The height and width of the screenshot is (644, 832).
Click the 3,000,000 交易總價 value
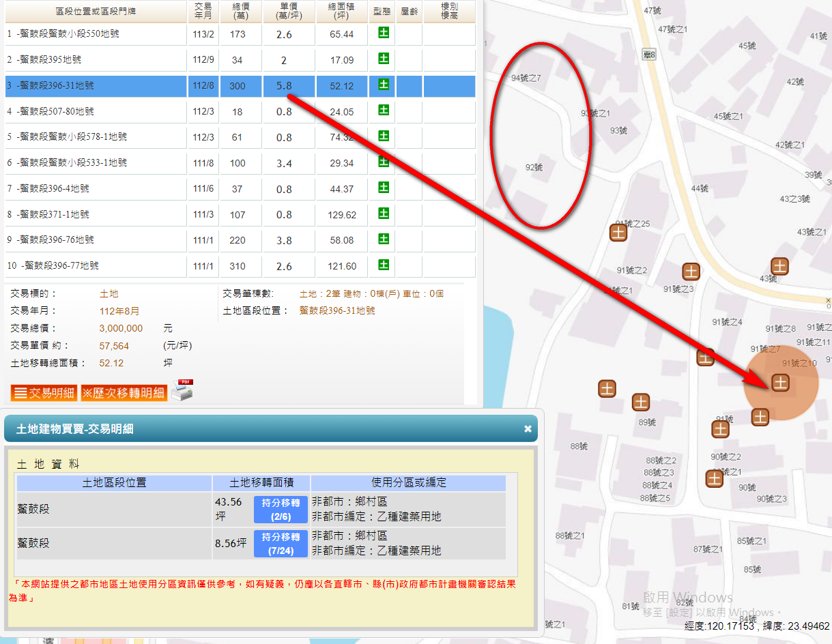pyautogui.click(x=121, y=328)
